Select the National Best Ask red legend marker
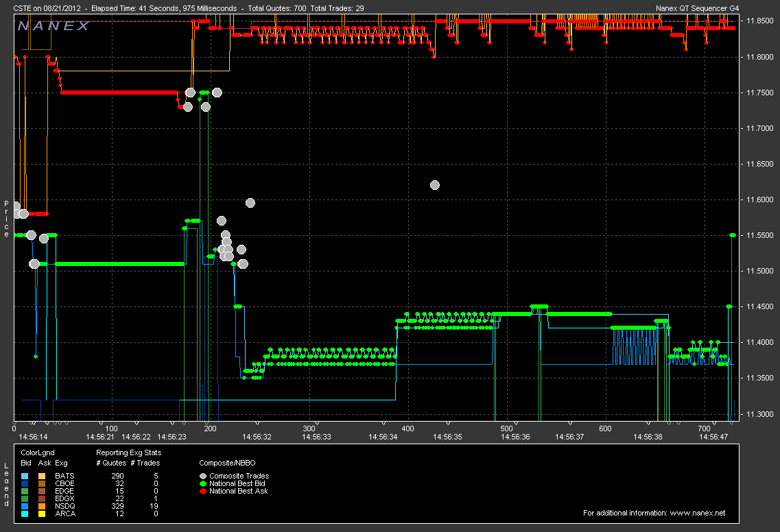Viewport: 780px width, 532px height. pyautogui.click(x=203, y=492)
